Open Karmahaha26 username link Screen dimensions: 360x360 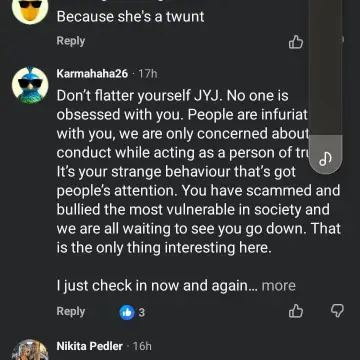[92, 73]
